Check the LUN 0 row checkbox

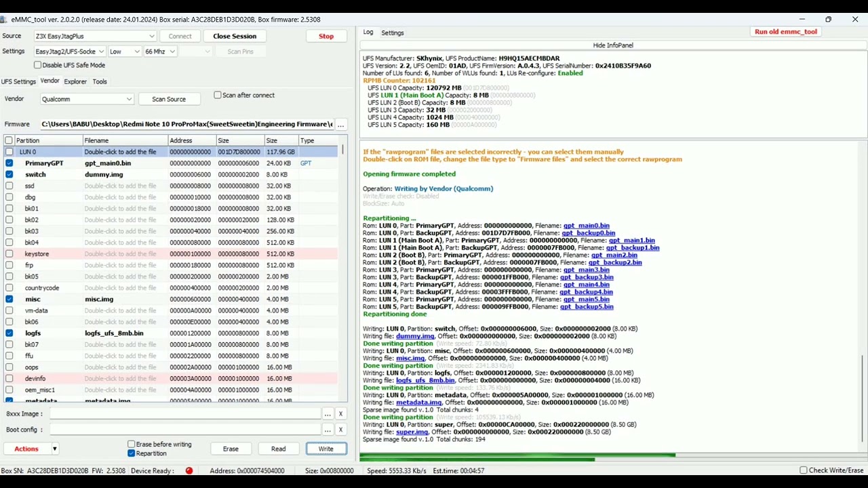tap(9, 152)
